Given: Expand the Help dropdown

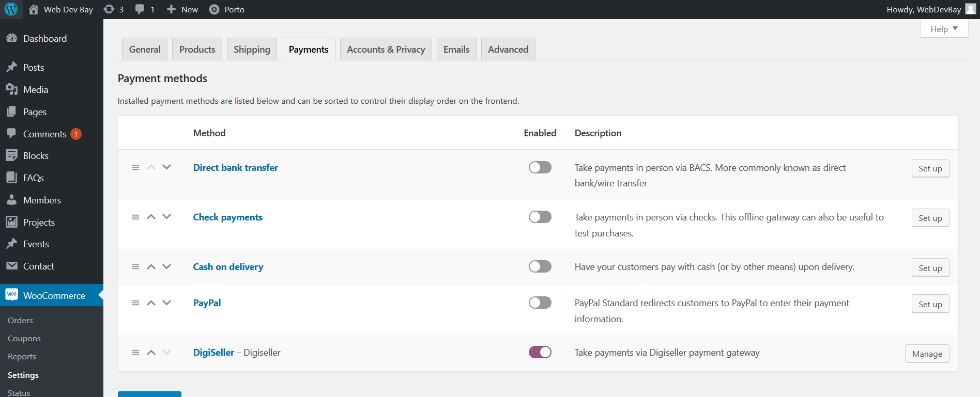Looking at the screenshot, I should (944, 29).
